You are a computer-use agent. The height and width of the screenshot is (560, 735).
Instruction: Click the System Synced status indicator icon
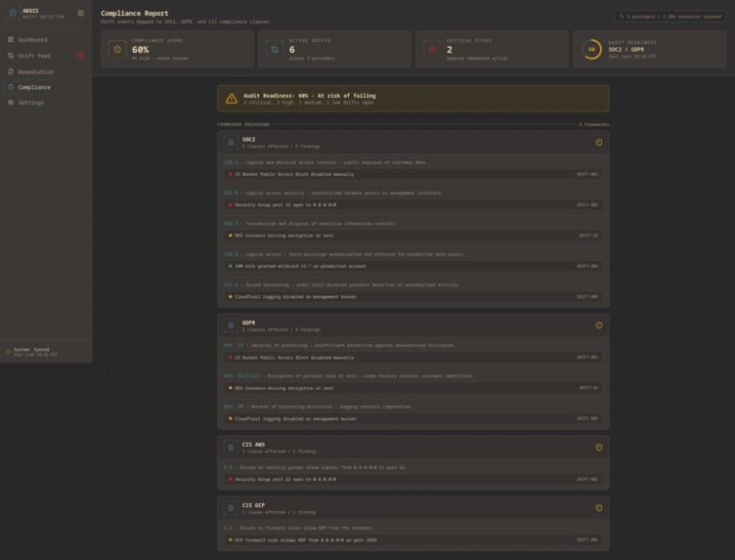8,352
